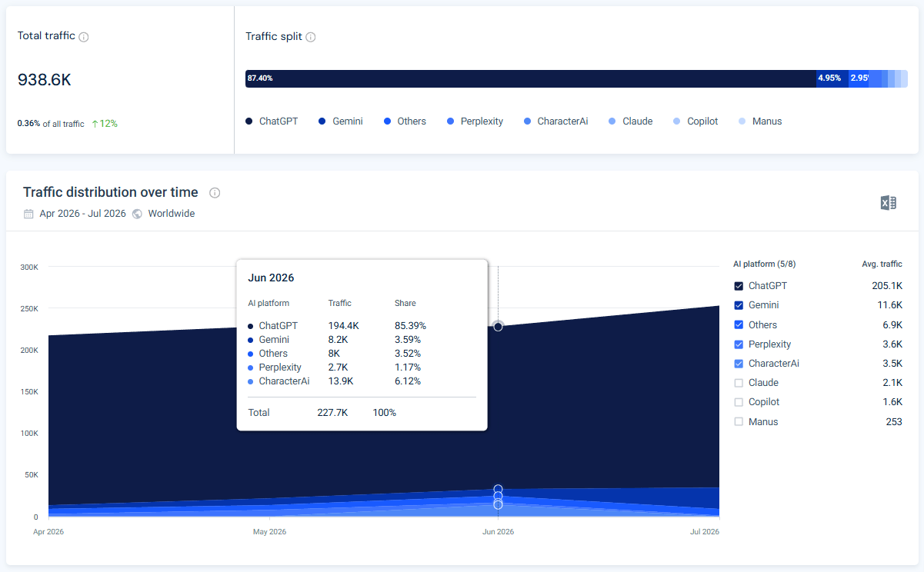Click the 4.95% Gemini bar segment
Image resolution: width=924 pixels, height=572 pixels.
(832, 78)
